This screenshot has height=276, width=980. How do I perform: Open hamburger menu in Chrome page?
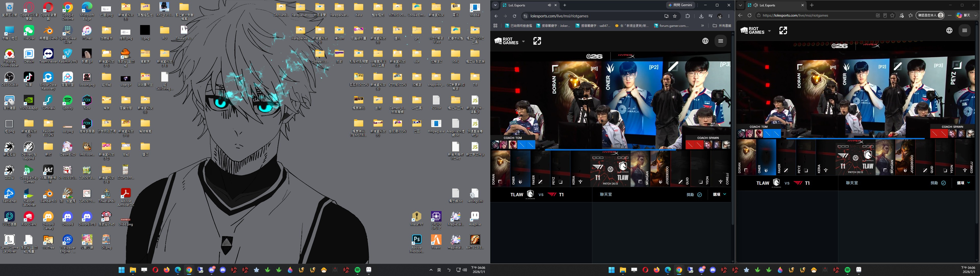pos(720,41)
